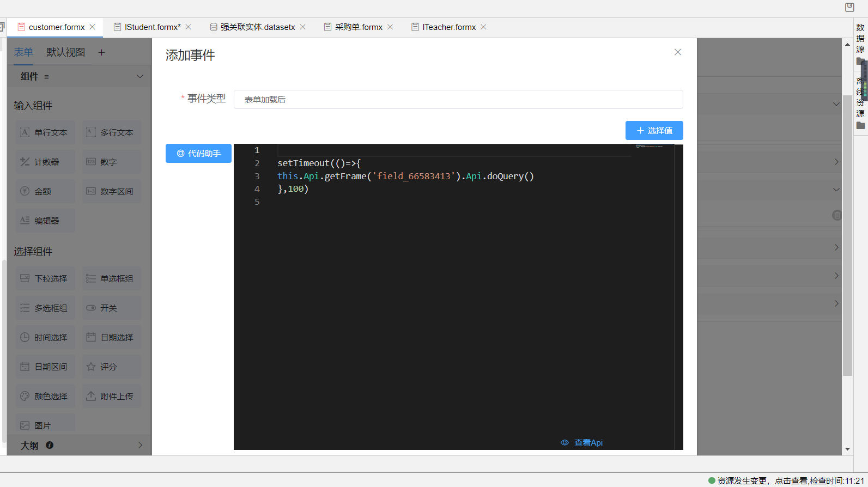868x487 pixels.
Task: Click the 事件类型 input field
Action: pyautogui.click(x=458, y=100)
